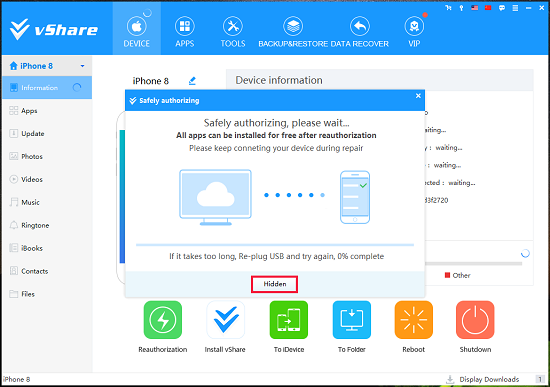Click the Information loading spinner
Viewport: 550px width, 387px height.
point(77,87)
